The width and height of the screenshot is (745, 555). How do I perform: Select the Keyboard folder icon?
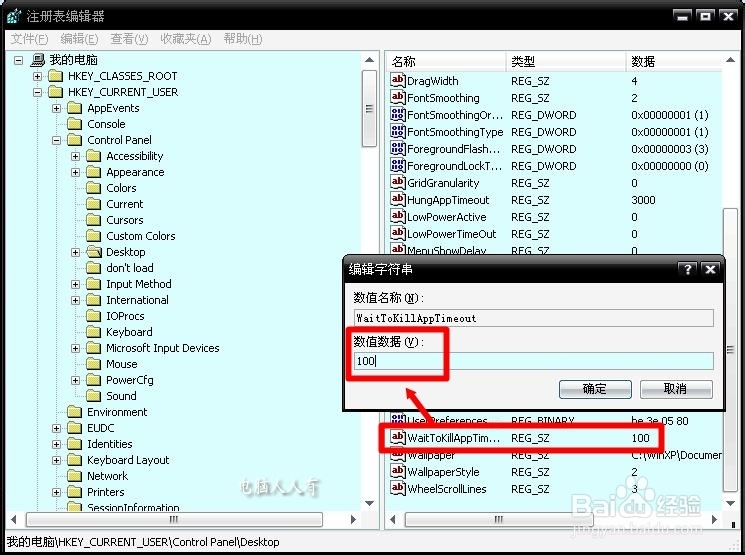click(x=94, y=332)
